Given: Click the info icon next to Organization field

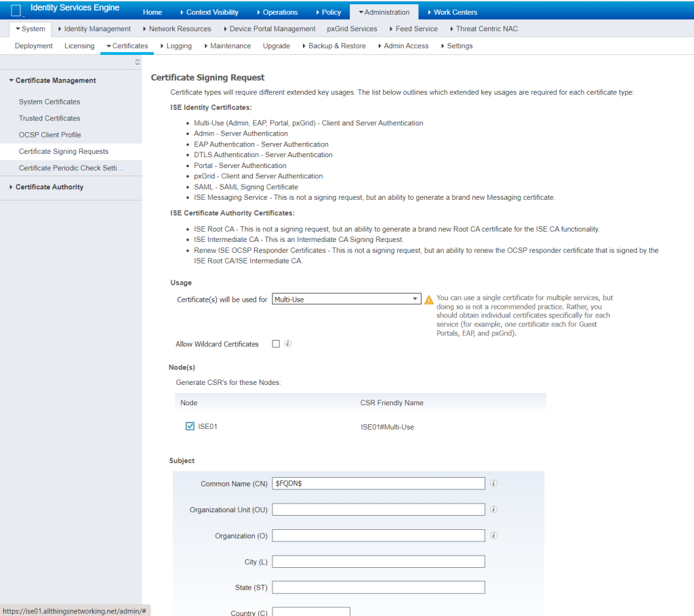Looking at the screenshot, I should (494, 535).
